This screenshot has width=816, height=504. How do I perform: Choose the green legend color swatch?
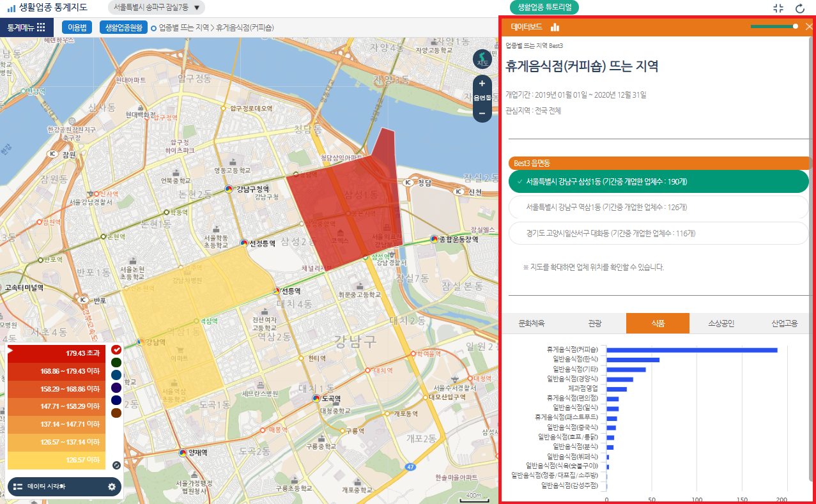pyautogui.click(x=116, y=362)
